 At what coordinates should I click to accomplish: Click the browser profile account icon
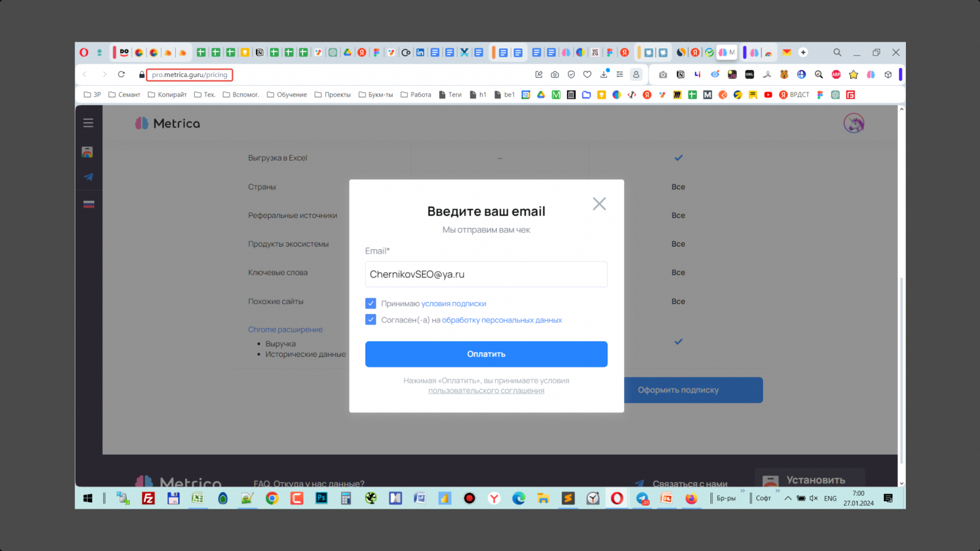(636, 75)
